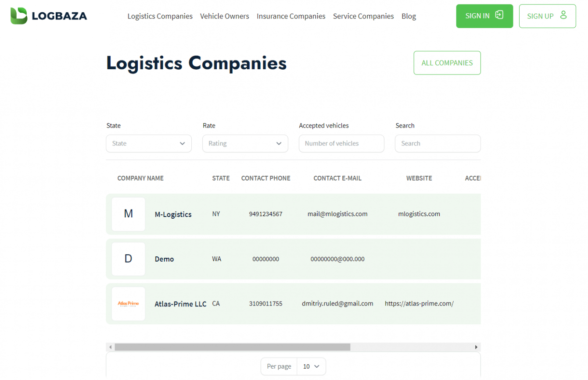This screenshot has width=588, height=380.
Task: Focus the Number of vehicles field
Action: pyautogui.click(x=341, y=143)
